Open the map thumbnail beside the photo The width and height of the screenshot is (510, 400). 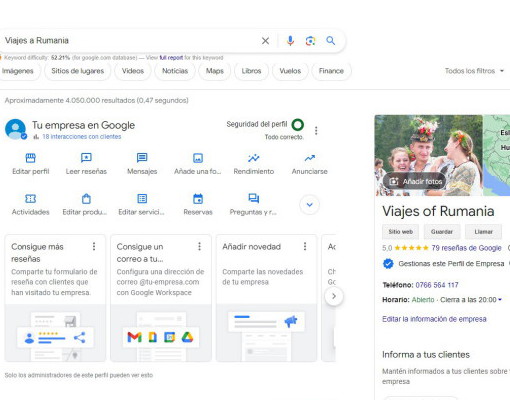(x=497, y=155)
